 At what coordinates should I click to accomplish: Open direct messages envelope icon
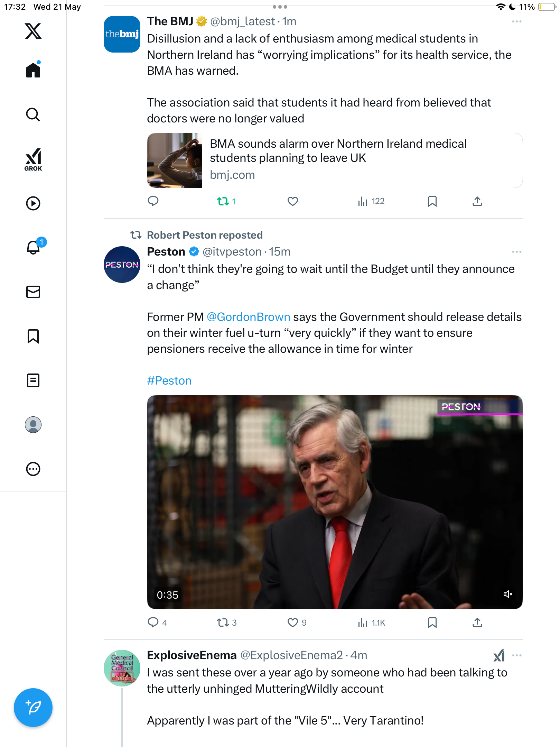[33, 292]
